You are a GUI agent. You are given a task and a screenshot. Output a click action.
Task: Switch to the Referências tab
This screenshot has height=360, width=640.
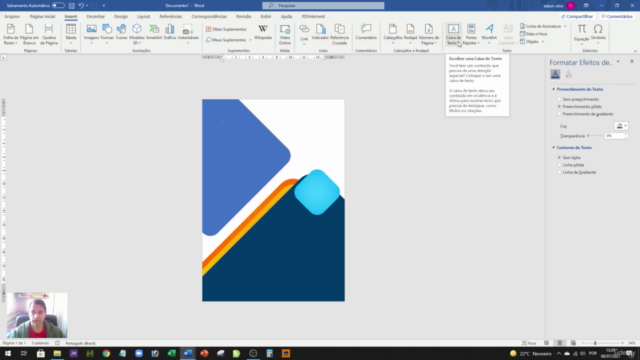[x=171, y=17]
